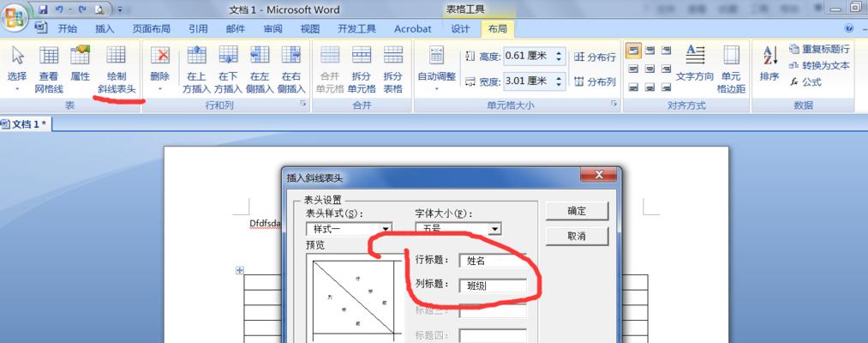Click 排序 sort button
The height and width of the screenshot is (343, 868).
point(769,63)
